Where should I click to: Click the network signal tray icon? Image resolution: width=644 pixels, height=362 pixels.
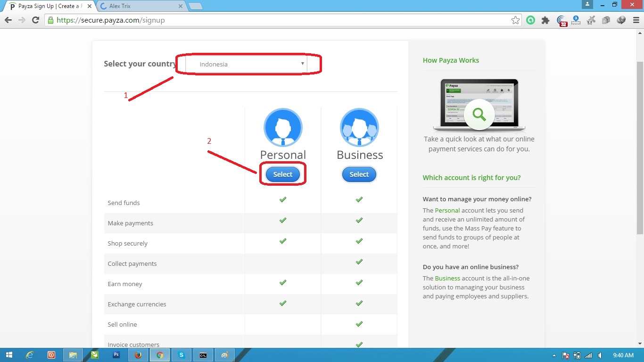[588, 355]
